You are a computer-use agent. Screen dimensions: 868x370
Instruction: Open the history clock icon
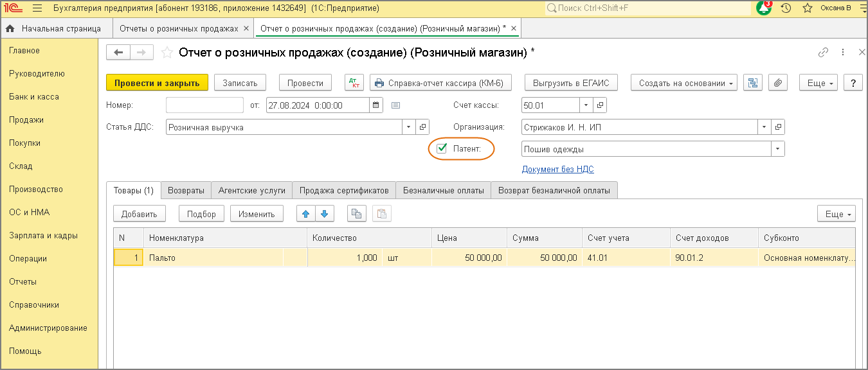coord(786,8)
